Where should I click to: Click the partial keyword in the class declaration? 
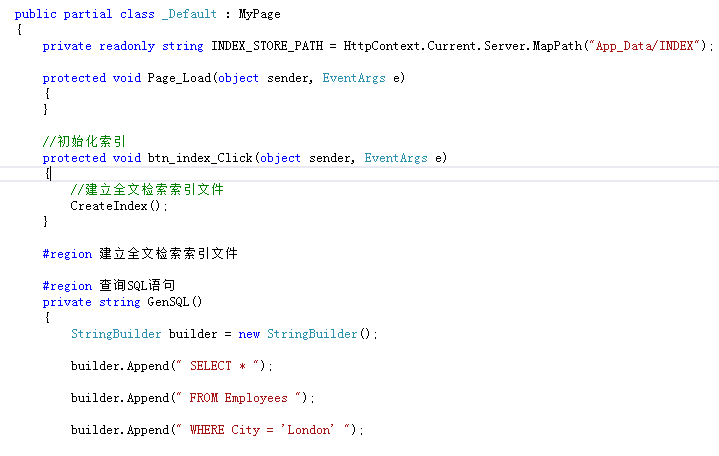point(88,14)
